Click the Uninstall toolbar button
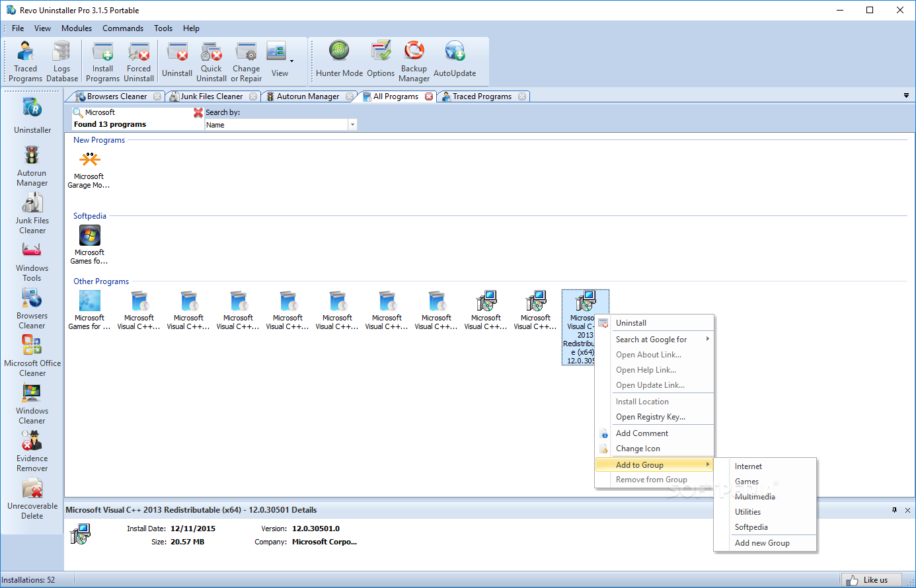This screenshot has height=588, width=916. [177, 61]
